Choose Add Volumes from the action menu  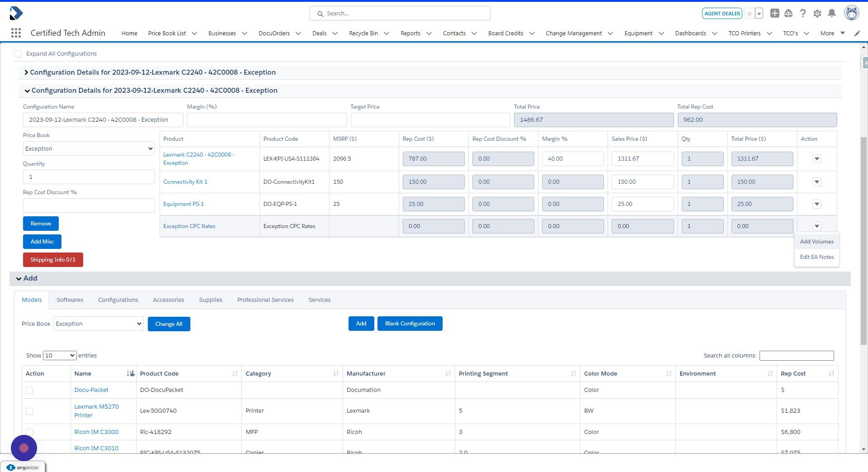coord(816,241)
